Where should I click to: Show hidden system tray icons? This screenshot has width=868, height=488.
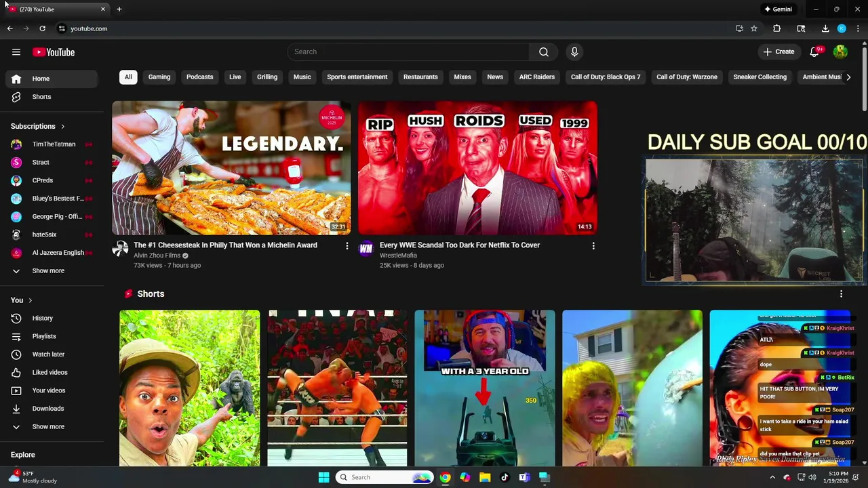(772, 477)
